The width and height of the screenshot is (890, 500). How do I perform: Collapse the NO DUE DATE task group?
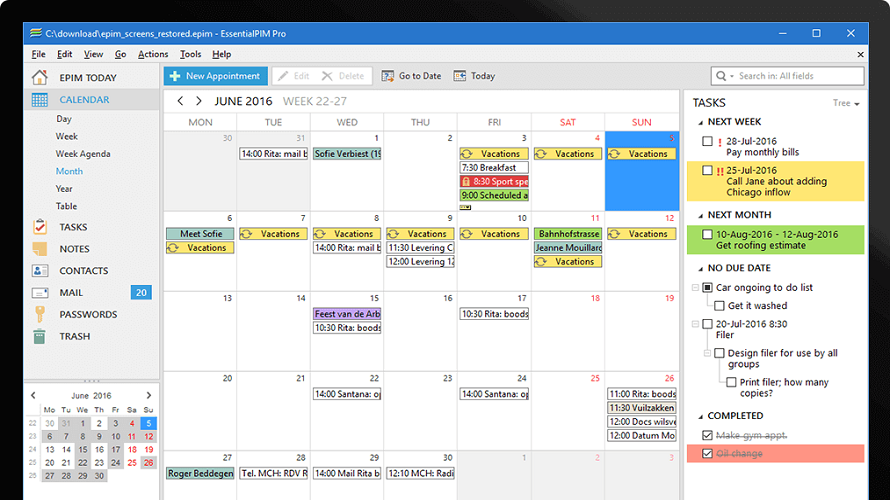tap(700, 268)
